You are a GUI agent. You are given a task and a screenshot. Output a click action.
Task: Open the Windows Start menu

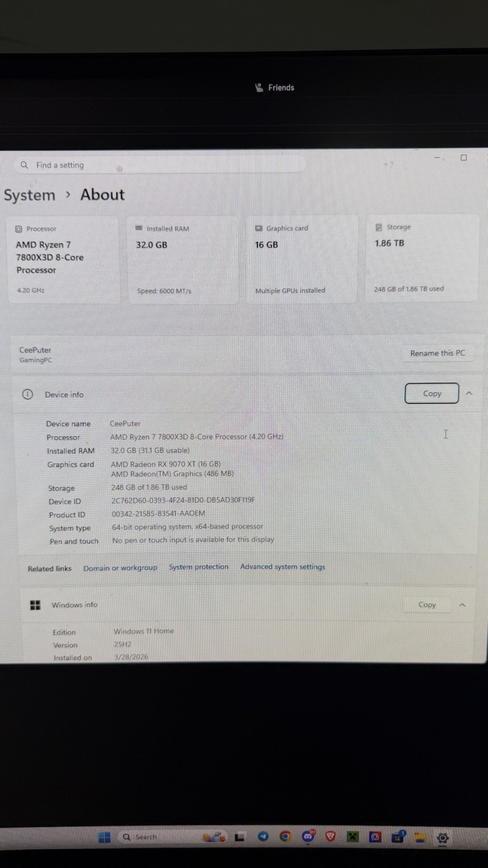(105, 837)
